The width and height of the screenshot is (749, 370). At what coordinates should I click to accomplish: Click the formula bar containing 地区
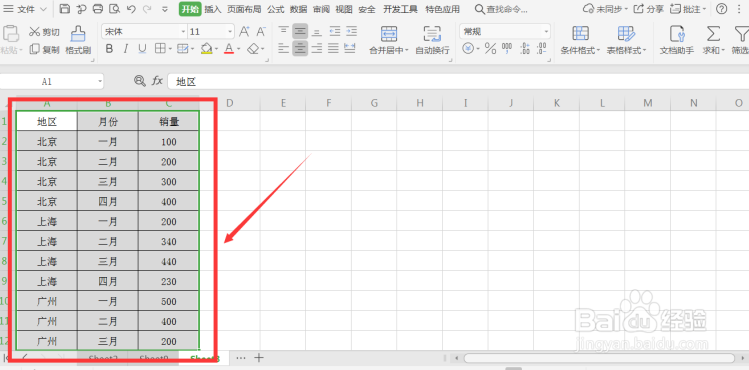459,82
